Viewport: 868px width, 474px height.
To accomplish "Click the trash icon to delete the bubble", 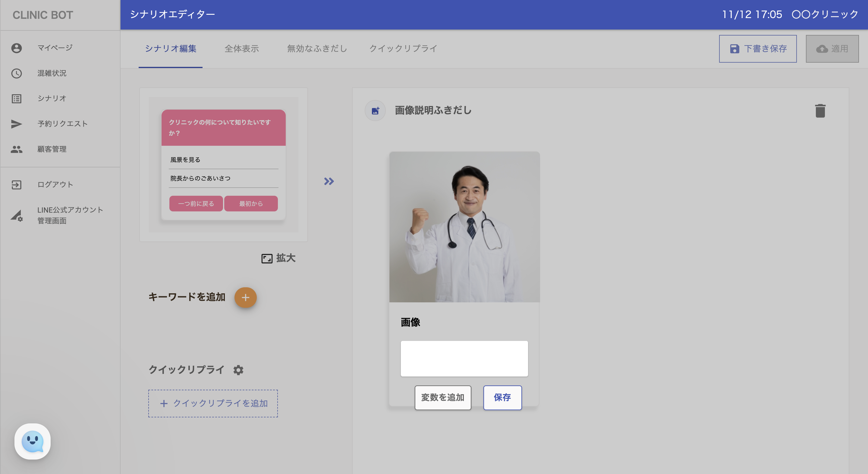I will 820,111.
